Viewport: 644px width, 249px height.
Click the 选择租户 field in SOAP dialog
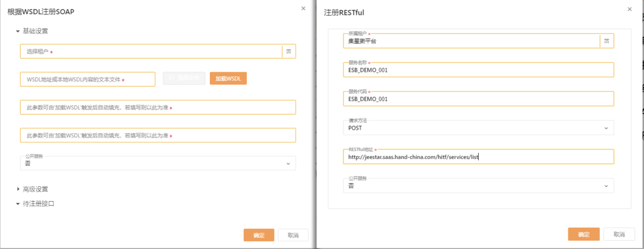[x=149, y=52]
